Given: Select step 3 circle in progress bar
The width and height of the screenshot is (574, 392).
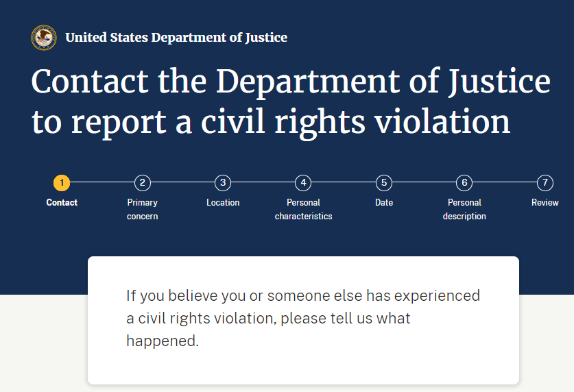Looking at the screenshot, I should 223,182.
